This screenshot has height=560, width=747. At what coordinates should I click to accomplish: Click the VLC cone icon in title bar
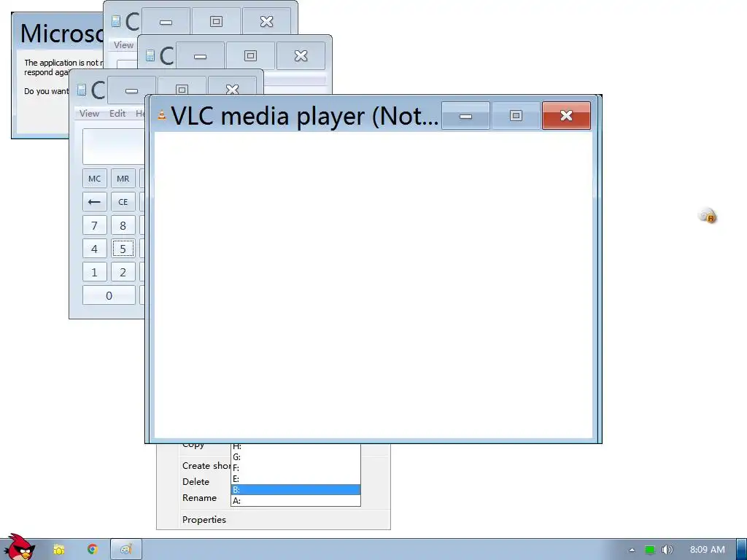point(162,114)
